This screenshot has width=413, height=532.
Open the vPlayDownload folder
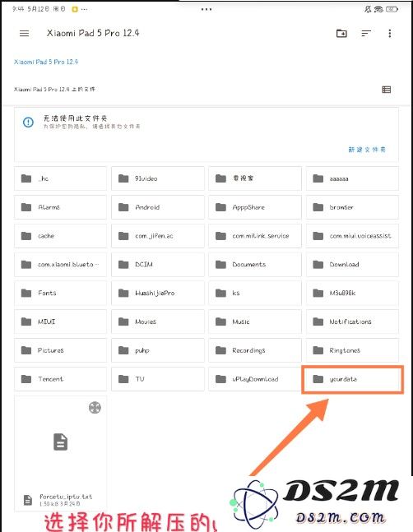tap(255, 379)
